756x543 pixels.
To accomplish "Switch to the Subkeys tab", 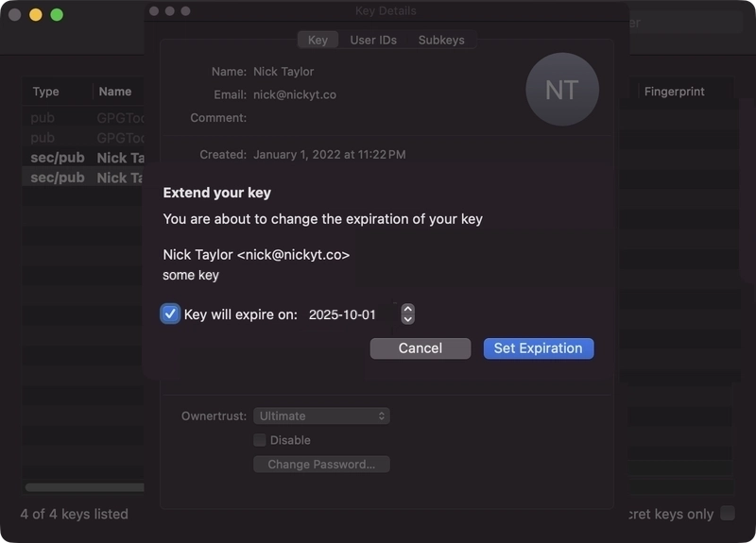I will pos(441,40).
